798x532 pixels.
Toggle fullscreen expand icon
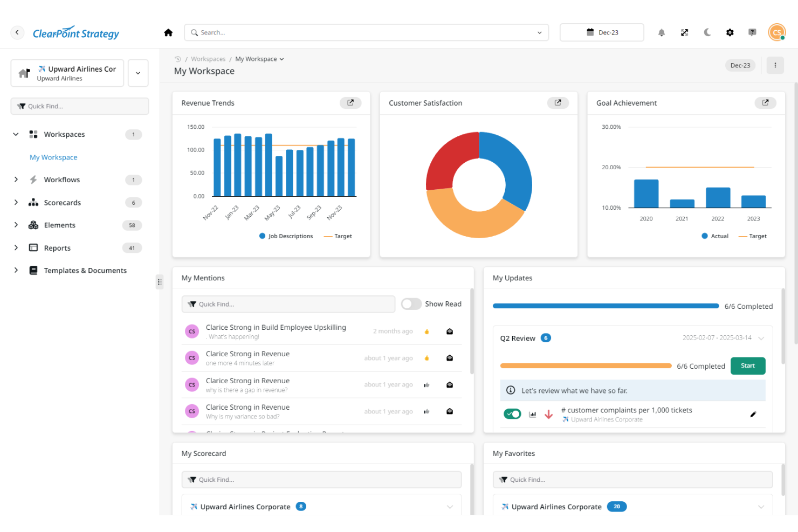(x=684, y=32)
